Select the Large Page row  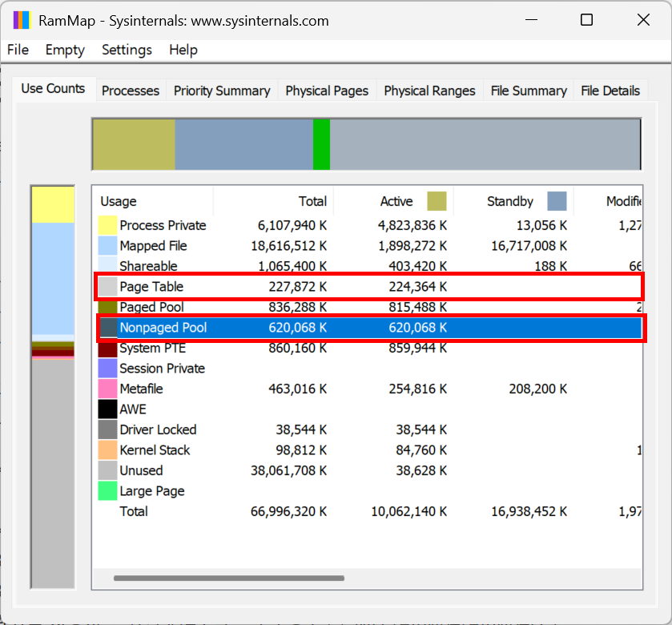tap(368, 491)
